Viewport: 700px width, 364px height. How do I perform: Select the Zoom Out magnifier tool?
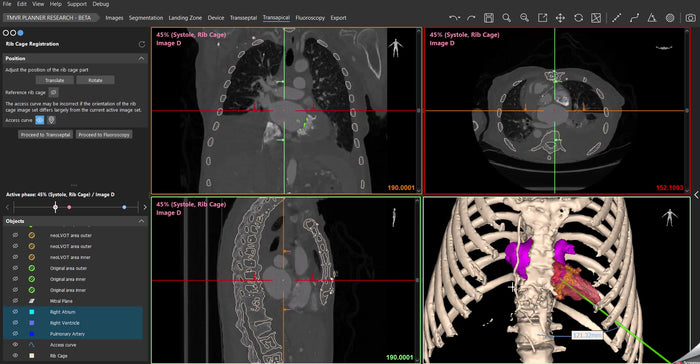coord(524,18)
